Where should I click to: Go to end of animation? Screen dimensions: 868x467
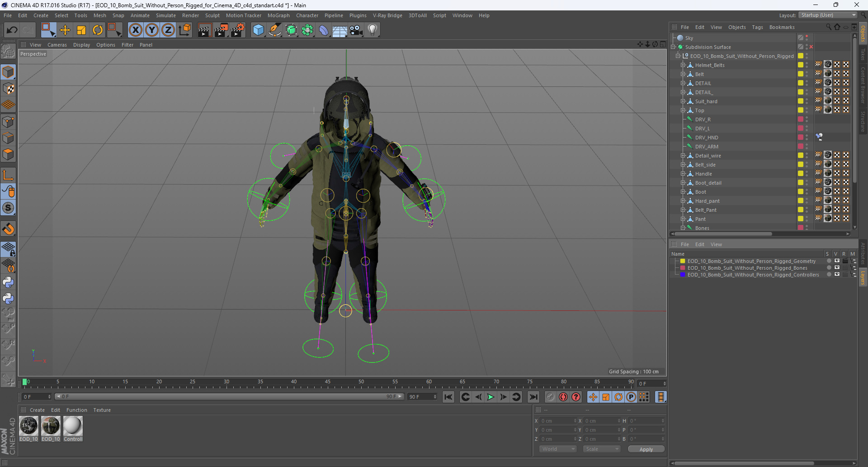[x=533, y=397]
